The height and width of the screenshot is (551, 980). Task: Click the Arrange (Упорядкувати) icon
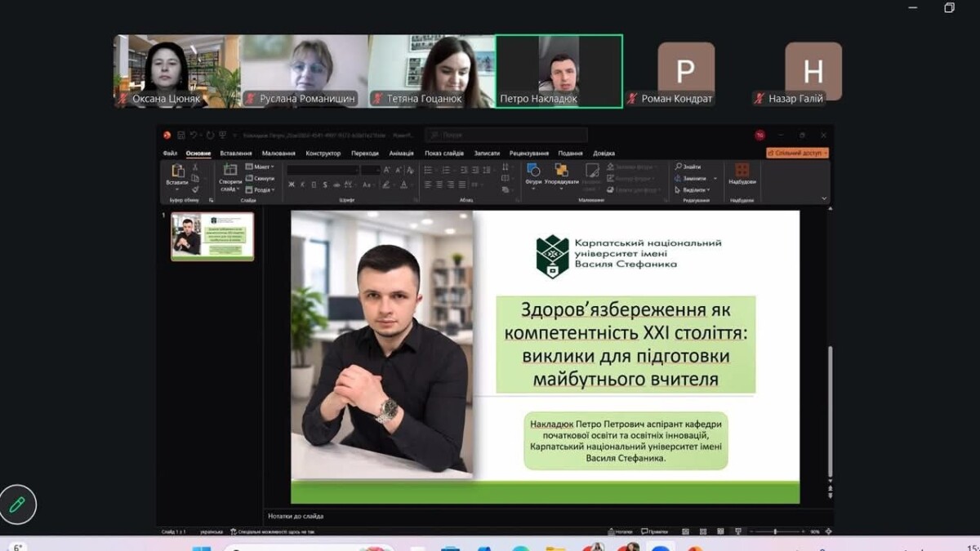pos(561,170)
